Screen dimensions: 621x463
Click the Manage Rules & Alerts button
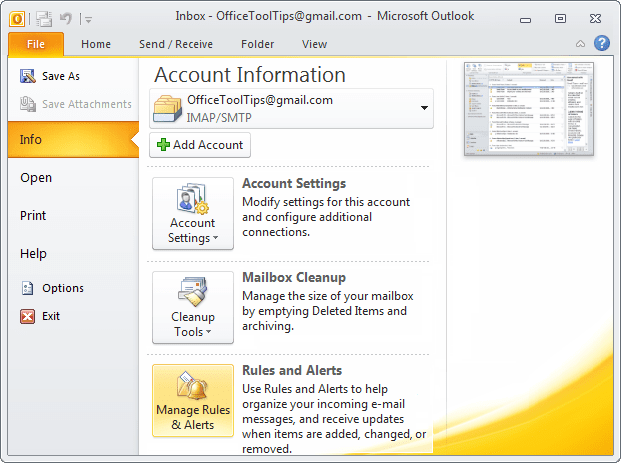click(x=193, y=400)
